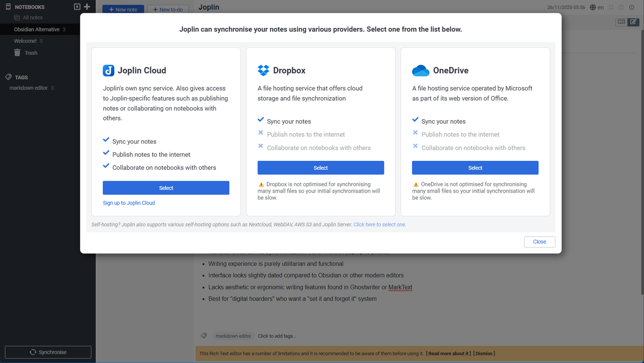
Task: Click the New note button
Action: [x=123, y=9]
